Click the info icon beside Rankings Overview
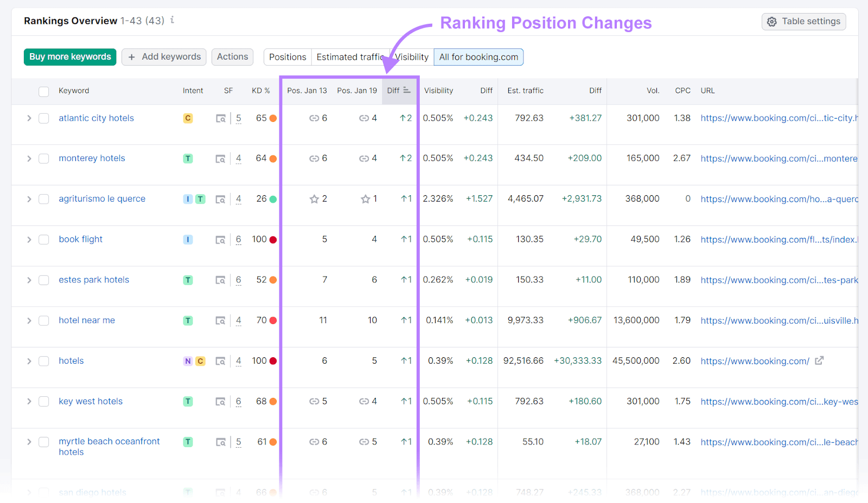Viewport: 868px width, 503px height. click(x=172, y=20)
